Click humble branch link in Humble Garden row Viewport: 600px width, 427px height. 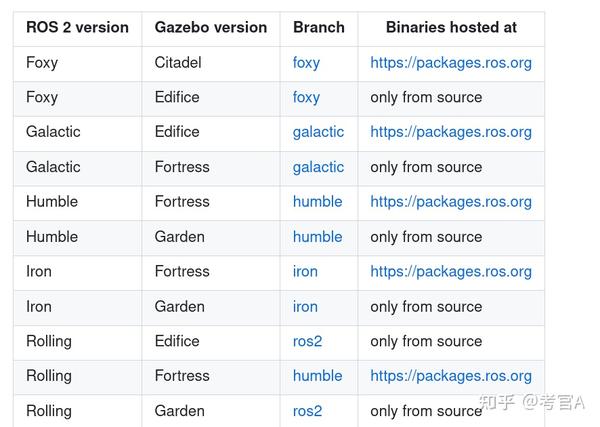317,237
